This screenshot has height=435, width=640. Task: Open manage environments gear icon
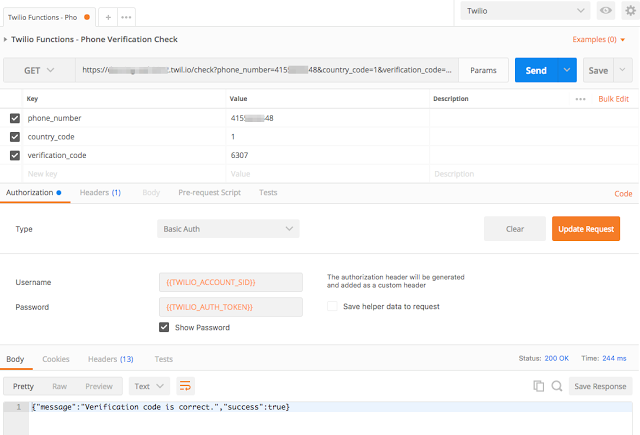coord(631,11)
